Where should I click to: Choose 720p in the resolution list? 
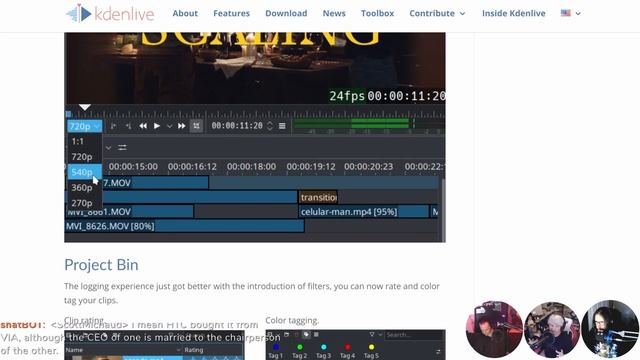84,157
